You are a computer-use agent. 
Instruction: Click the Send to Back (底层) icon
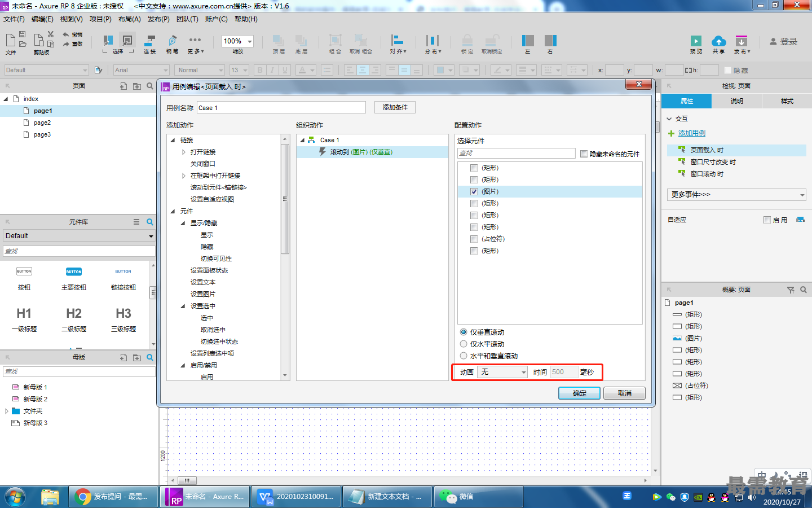coord(301,41)
